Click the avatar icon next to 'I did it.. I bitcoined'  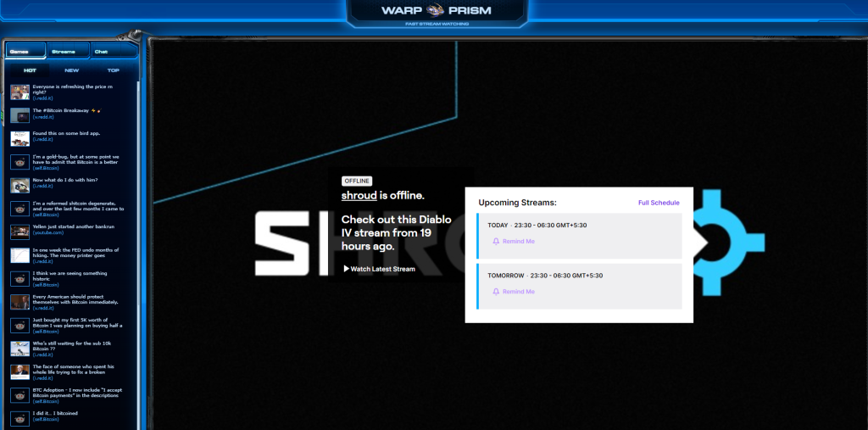point(20,418)
